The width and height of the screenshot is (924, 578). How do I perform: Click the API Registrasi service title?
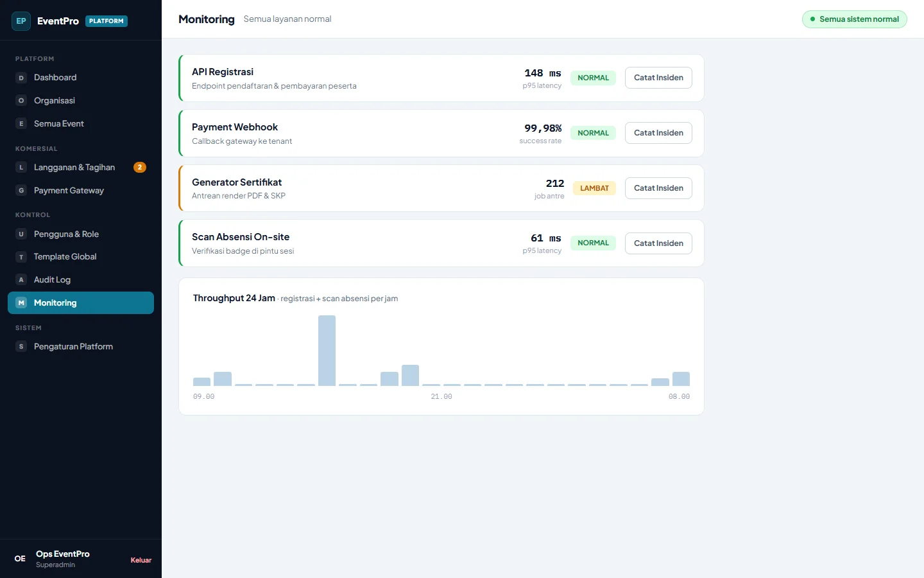(x=223, y=72)
